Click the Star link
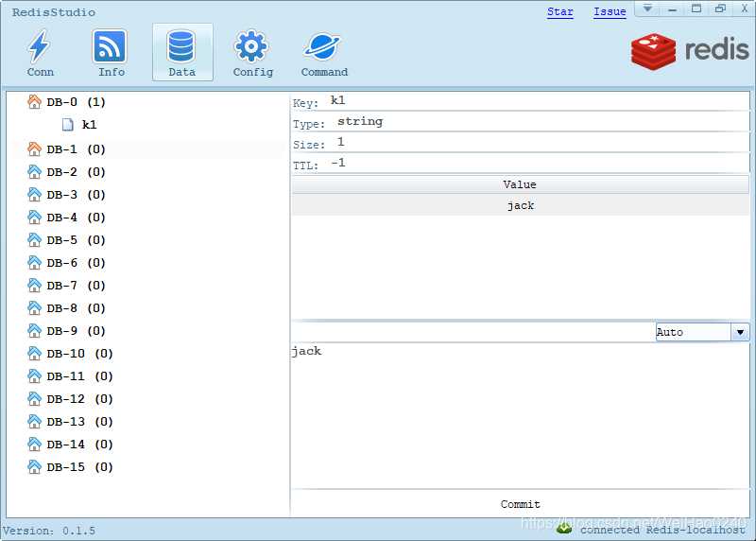 (x=559, y=11)
